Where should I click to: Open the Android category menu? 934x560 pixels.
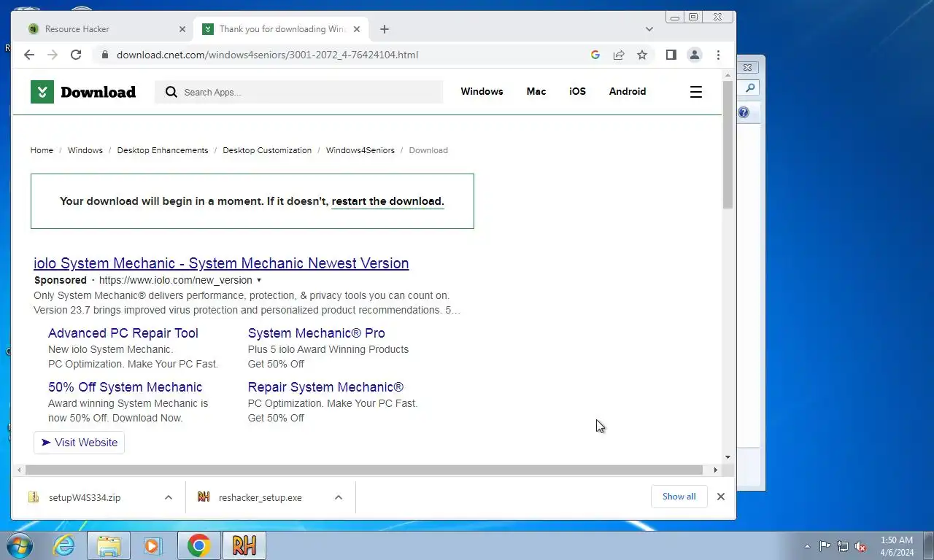point(628,91)
